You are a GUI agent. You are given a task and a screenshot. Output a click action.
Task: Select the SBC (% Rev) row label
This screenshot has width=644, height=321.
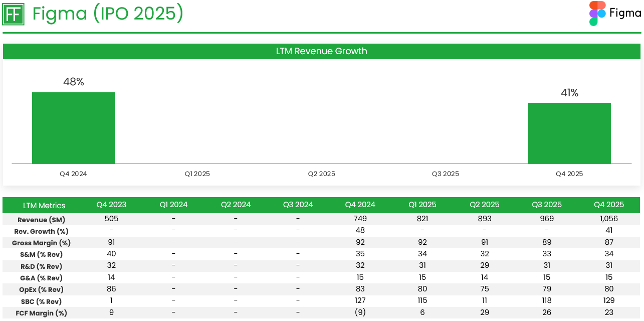tap(41, 301)
